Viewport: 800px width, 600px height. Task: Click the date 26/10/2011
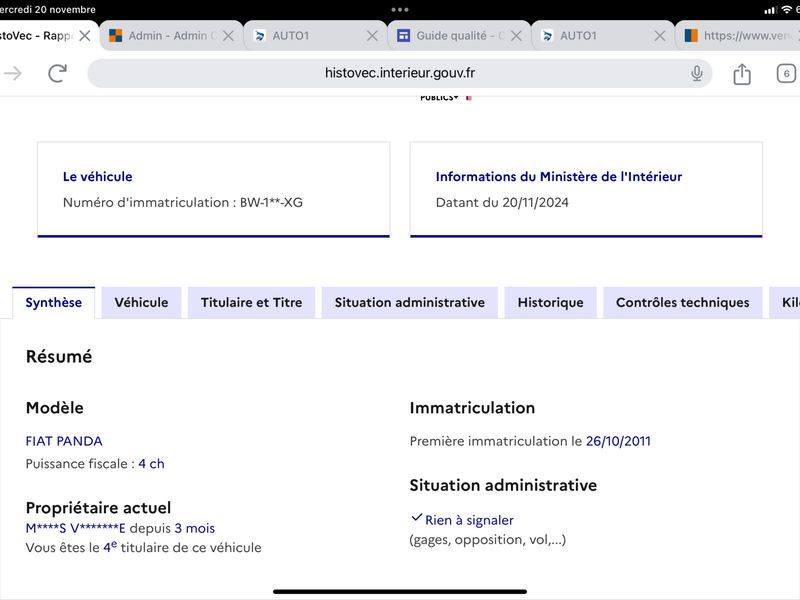pos(618,441)
